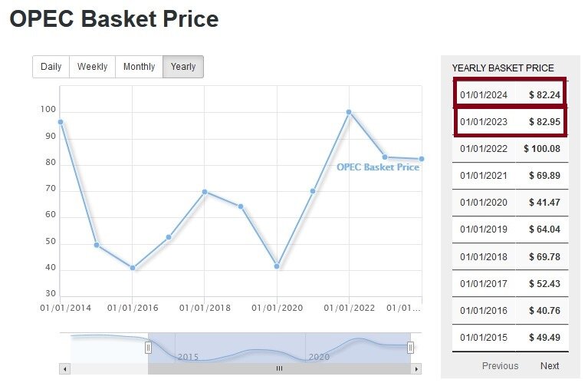Screen dimensions: 588x383
Task: Switch chart to Weekly view
Action: [x=93, y=67]
